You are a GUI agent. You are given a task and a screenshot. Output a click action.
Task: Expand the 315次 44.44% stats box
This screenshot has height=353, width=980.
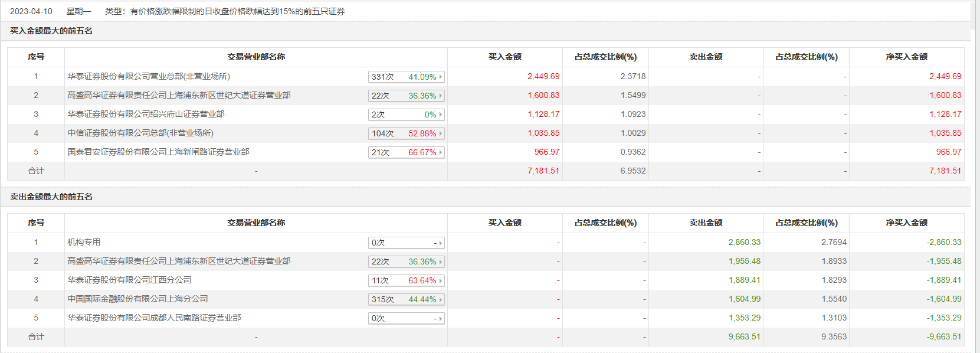click(x=406, y=299)
